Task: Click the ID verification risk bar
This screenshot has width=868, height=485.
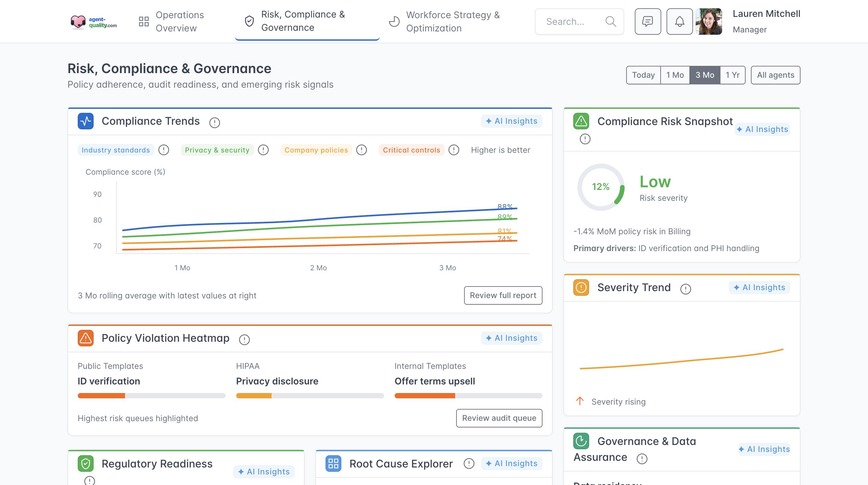Action: coord(151,396)
